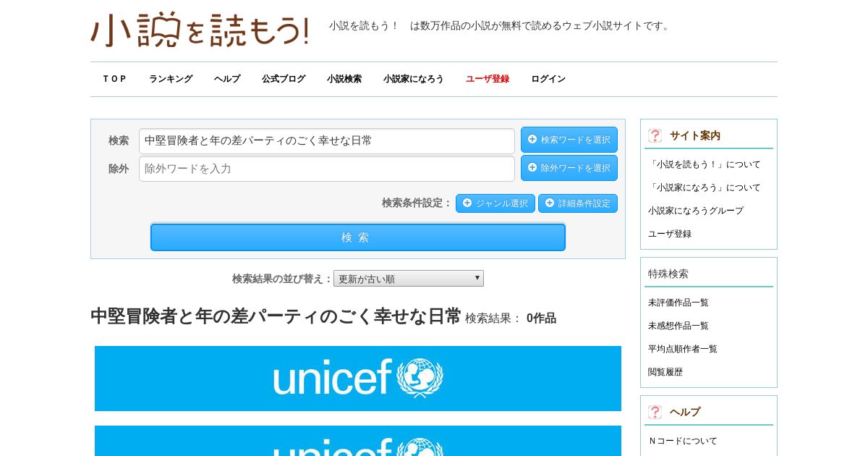Click the question icon beside サイト案内
The image size is (868, 456).
655,135
